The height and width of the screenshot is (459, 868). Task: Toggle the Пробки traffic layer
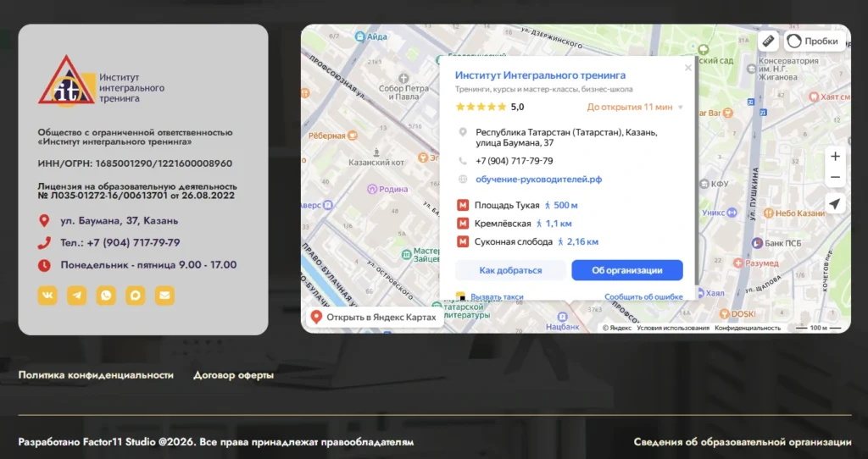pos(815,41)
